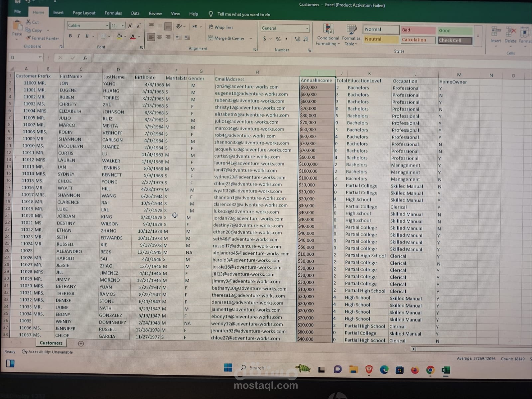Apply top vertical alignment
This screenshot has width=532, height=399.
151,25
